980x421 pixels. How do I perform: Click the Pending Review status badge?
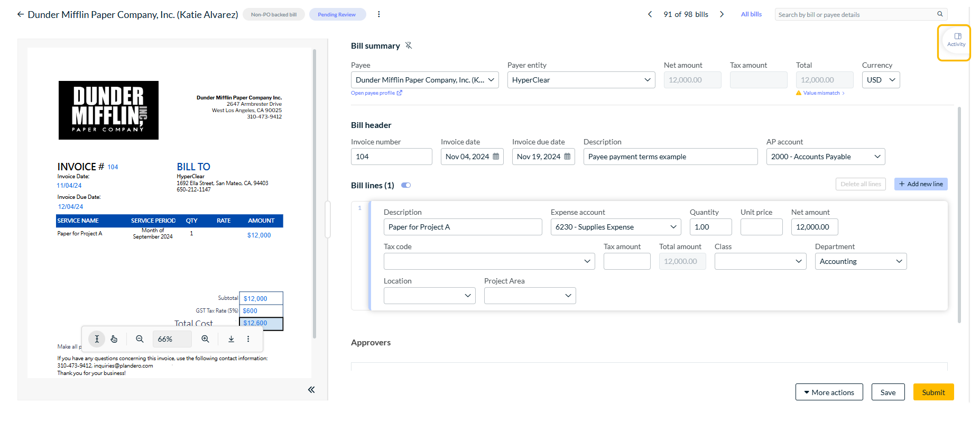337,14
